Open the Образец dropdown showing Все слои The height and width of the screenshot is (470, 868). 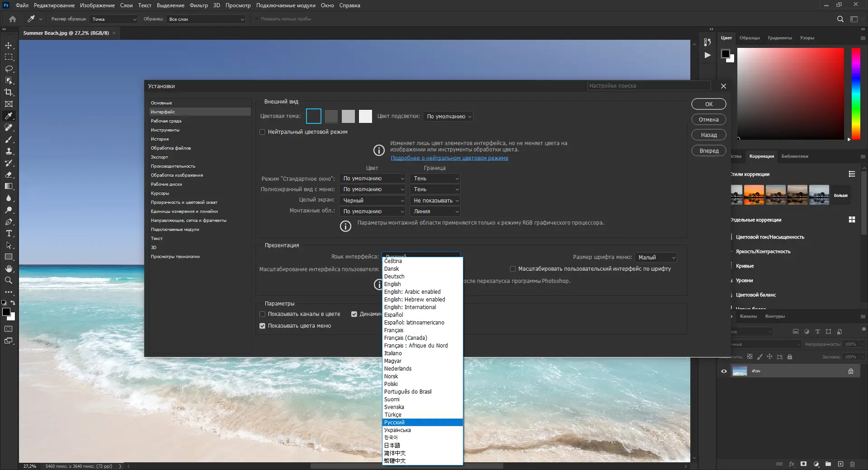206,19
